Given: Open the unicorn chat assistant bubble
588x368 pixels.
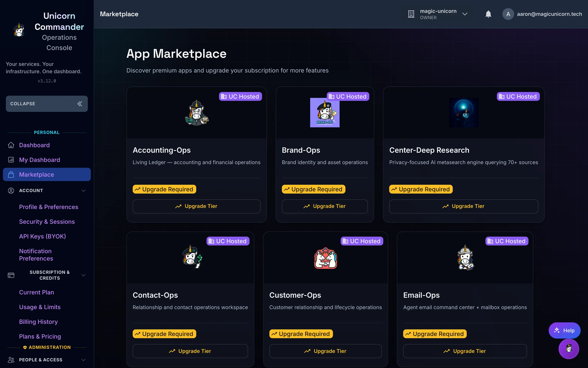Looking at the screenshot, I should tap(569, 349).
